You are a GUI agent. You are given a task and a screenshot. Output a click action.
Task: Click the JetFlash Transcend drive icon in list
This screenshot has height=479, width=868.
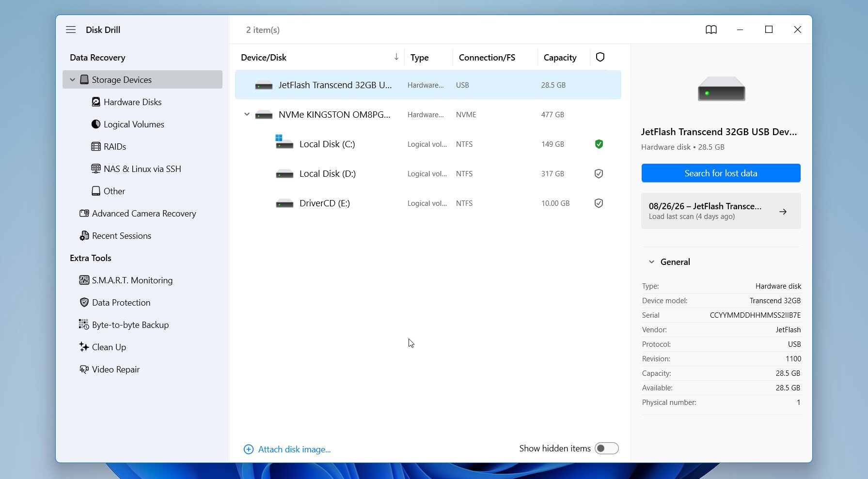point(264,85)
